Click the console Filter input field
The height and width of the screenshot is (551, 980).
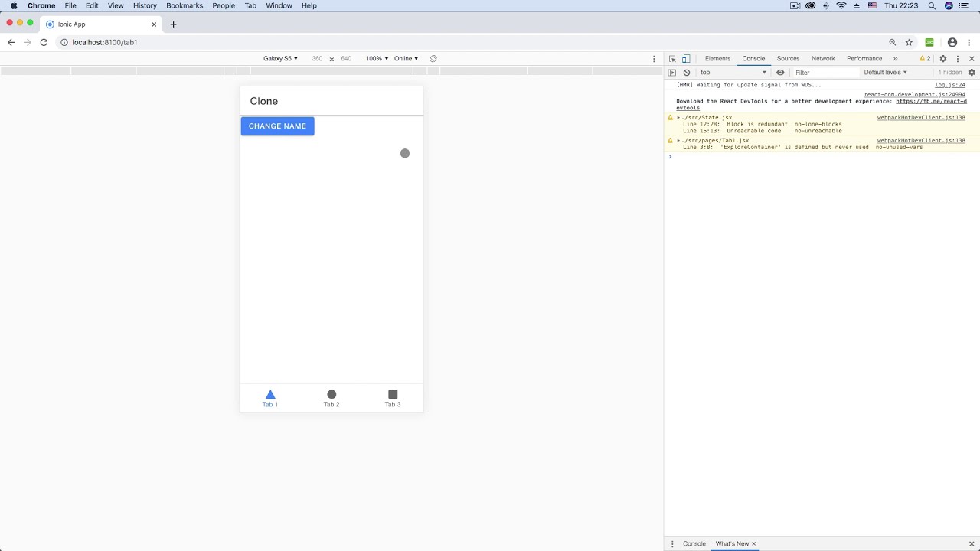(x=826, y=73)
